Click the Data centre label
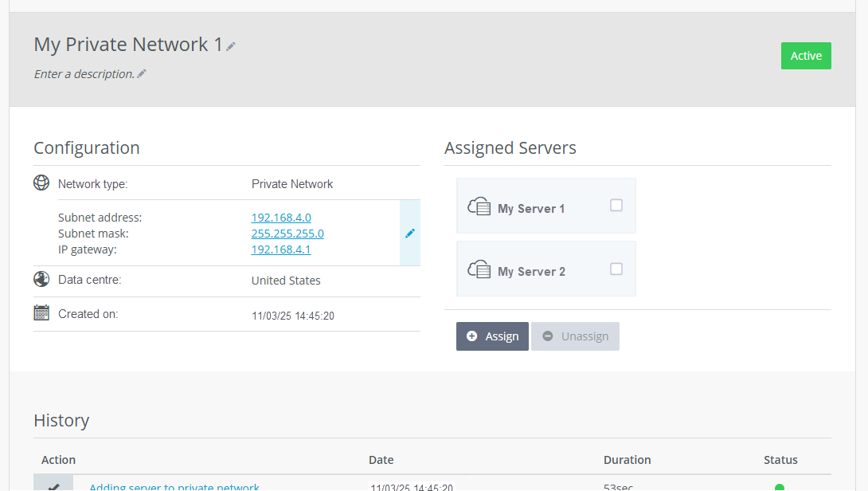 [x=90, y=280]
